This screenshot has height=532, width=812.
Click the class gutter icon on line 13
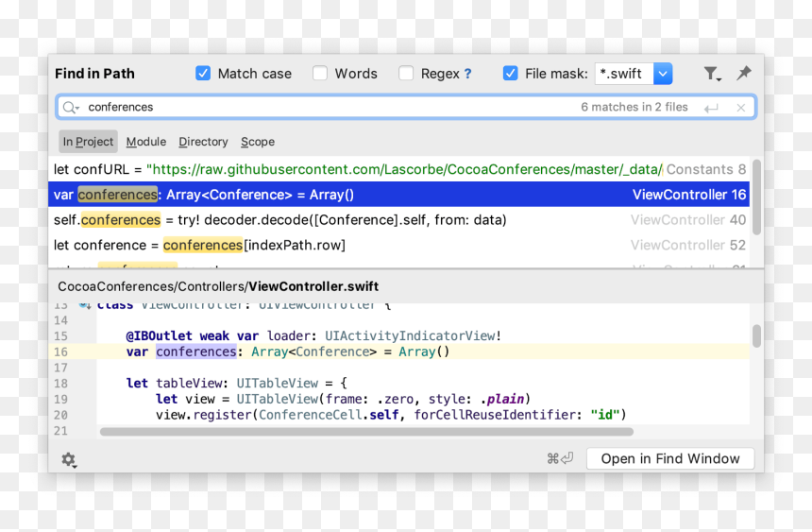[84, 305]
